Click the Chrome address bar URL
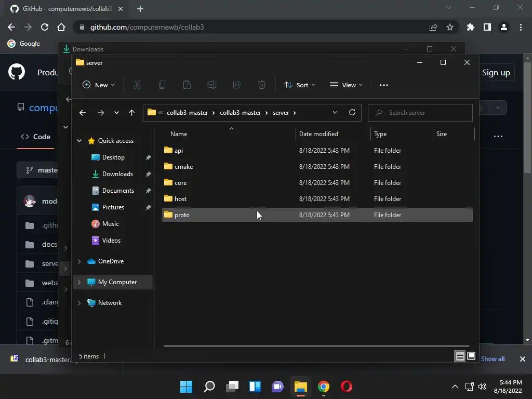 [x=147, y=27]
